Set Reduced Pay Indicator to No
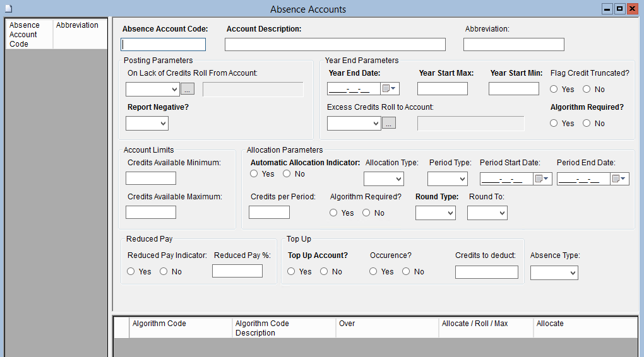The height and width of the screenshot is (357, 644). pos(164,272)
